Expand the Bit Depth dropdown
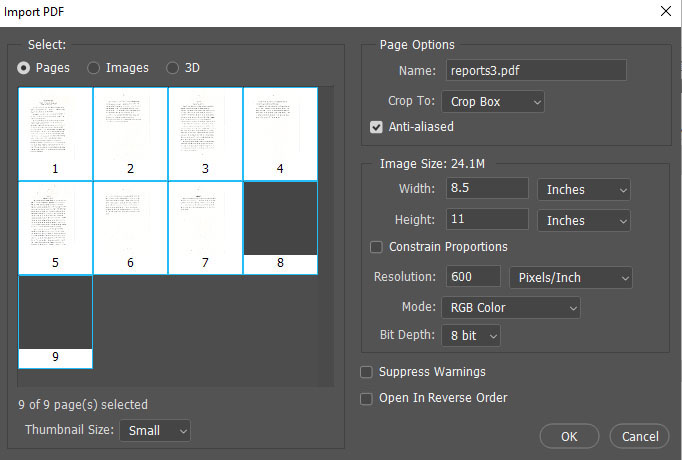682x460 pixels. 471,336
